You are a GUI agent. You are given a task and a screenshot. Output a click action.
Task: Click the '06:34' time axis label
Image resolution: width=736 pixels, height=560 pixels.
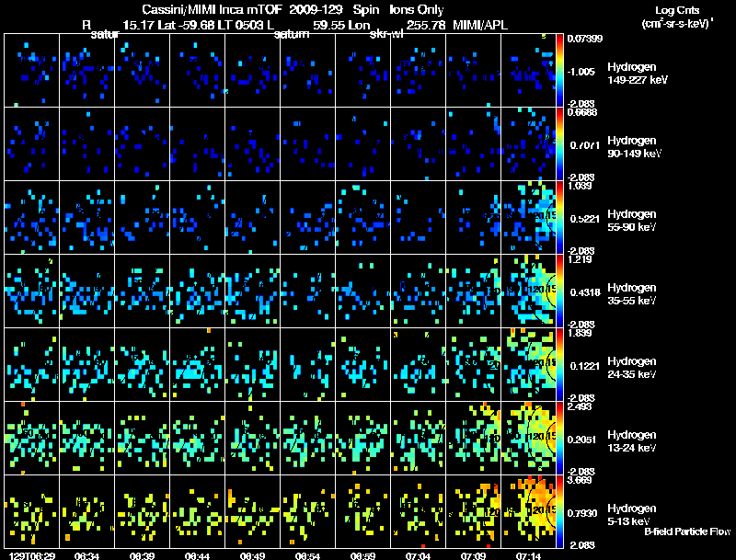point(86,556)
